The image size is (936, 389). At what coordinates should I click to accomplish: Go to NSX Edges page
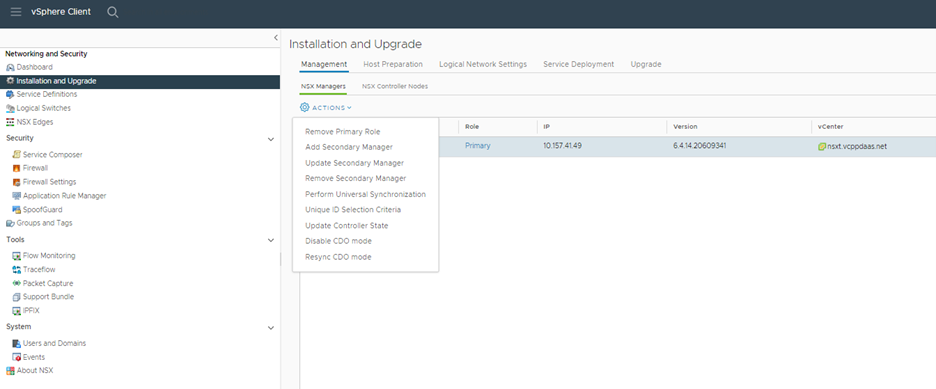click(35, 122)
